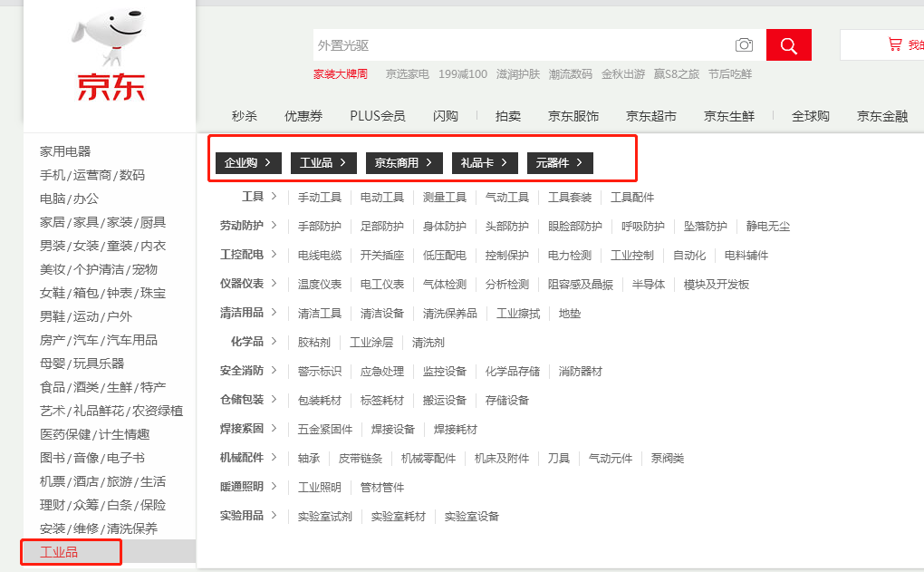This screenshot has width=924, height=572.
Task: Open the 闪购 navigation tab
Action: (446, 116)
